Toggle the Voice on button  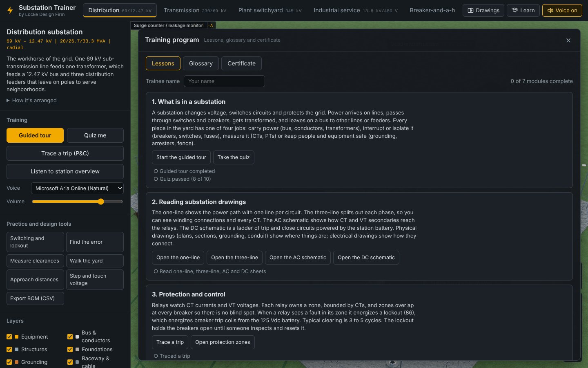(x=562, y=10)
